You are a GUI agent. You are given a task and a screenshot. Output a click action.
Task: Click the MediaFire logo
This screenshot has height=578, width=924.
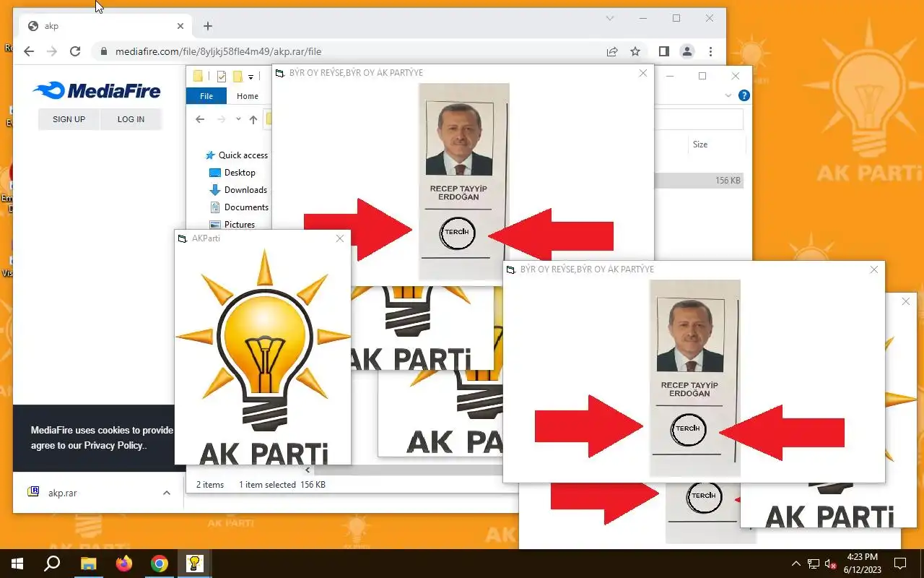pos(97,90)
